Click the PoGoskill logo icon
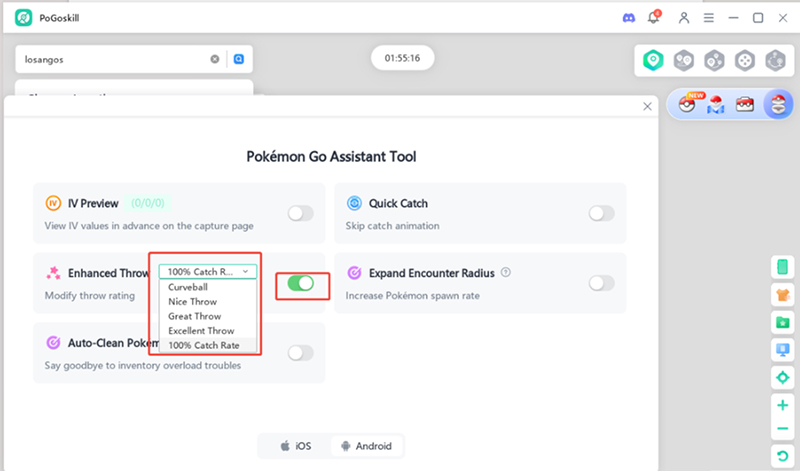 point(23,18)
